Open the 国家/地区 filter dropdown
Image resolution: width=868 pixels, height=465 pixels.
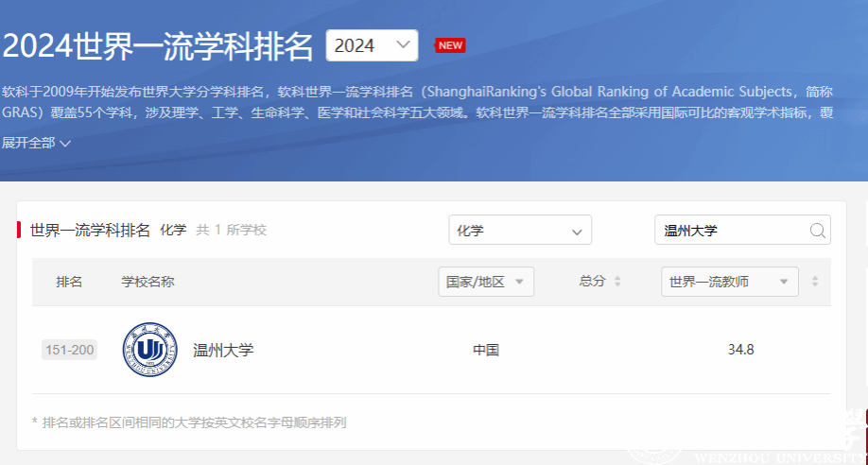pos(486,282)
